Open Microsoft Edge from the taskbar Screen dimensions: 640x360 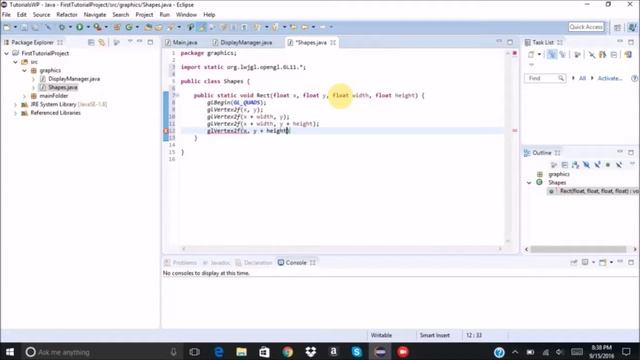(219, 351)
